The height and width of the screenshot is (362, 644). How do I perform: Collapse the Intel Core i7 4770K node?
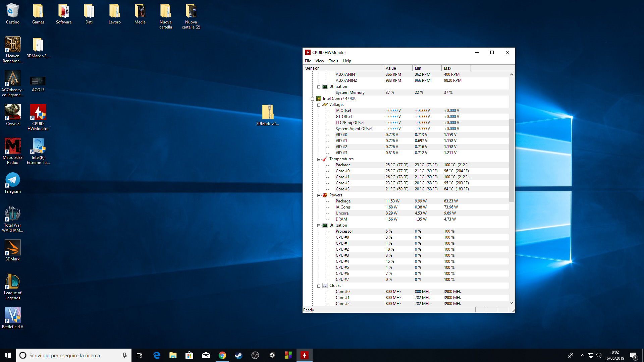[x=312, y=99]
